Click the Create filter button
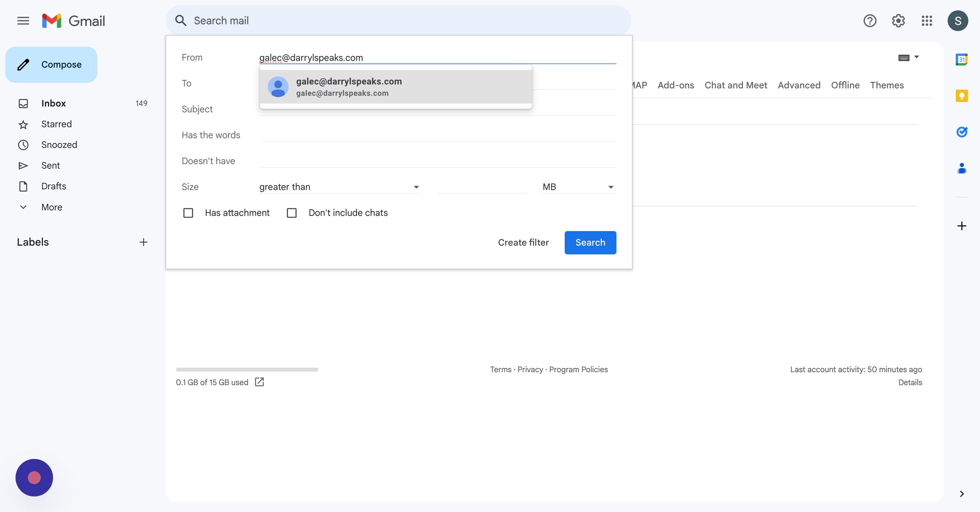Viewport: 980px width, 512px height. point(523,242)
